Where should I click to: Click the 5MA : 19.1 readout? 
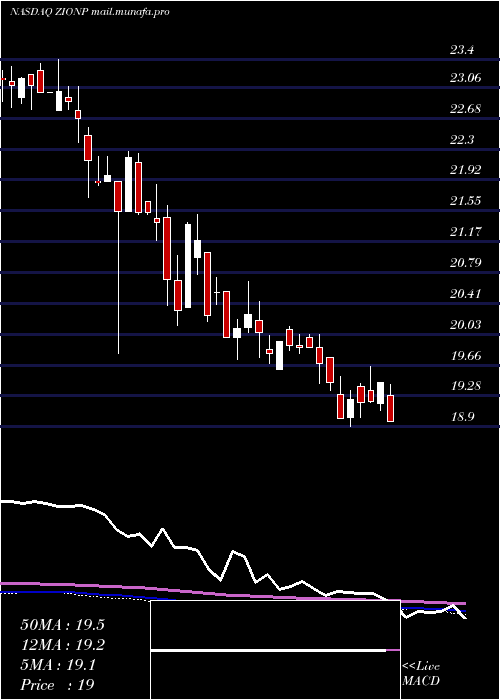(x=58, y=666)
